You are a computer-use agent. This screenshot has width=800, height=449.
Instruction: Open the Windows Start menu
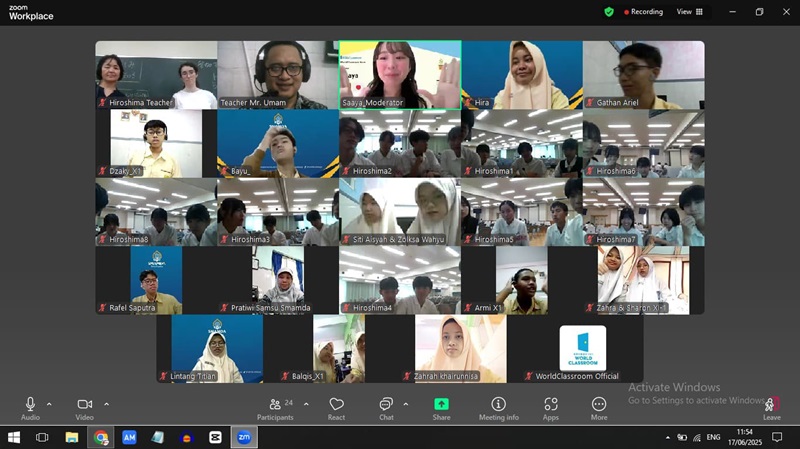14,437
